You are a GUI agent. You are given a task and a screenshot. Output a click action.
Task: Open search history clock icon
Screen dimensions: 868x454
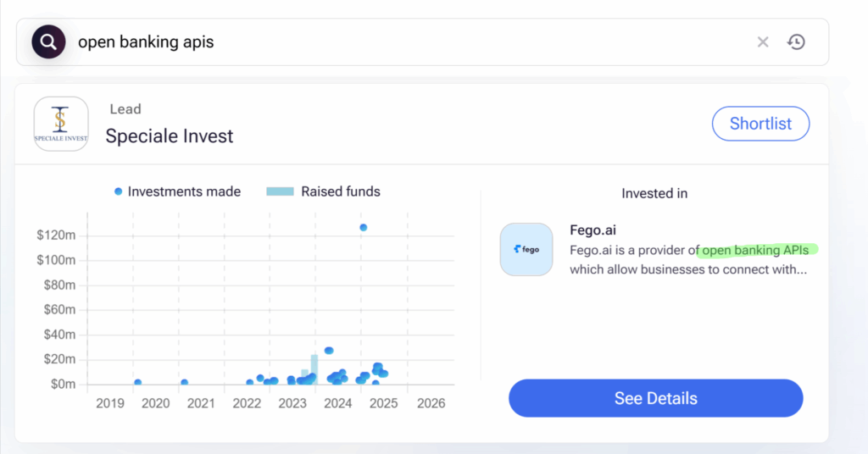796,42
